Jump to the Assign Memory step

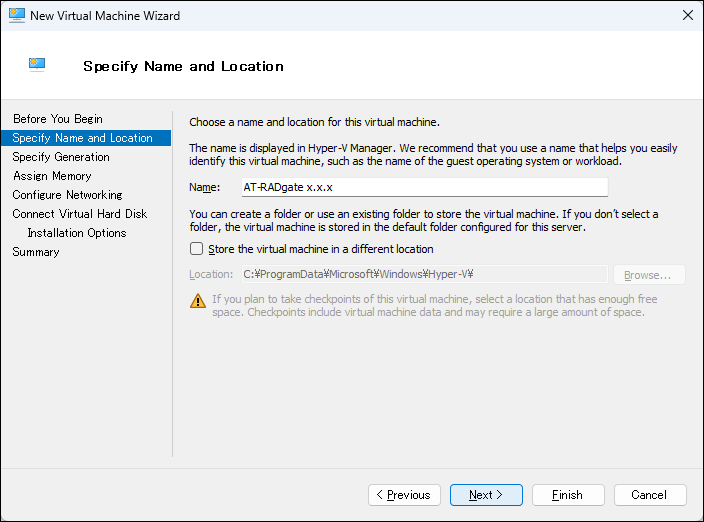tap(52, 176)
